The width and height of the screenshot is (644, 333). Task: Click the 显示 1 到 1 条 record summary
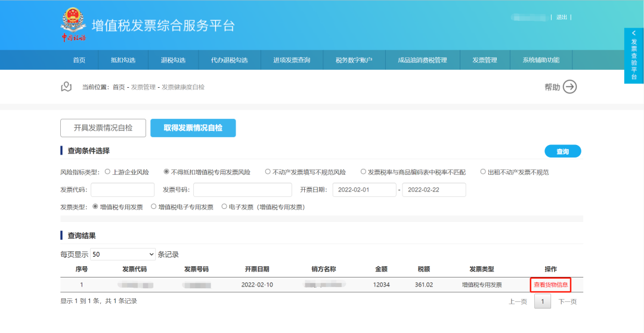pyautogui.click(x=98, y=301)
